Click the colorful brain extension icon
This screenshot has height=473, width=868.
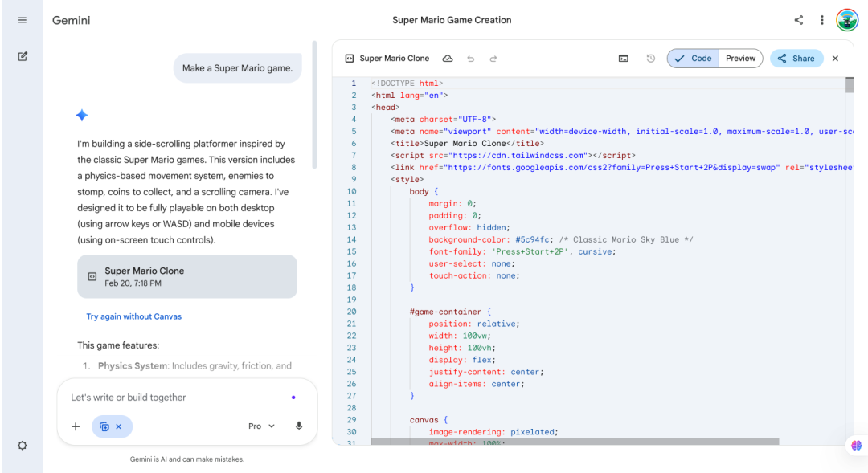coord(857,446)
